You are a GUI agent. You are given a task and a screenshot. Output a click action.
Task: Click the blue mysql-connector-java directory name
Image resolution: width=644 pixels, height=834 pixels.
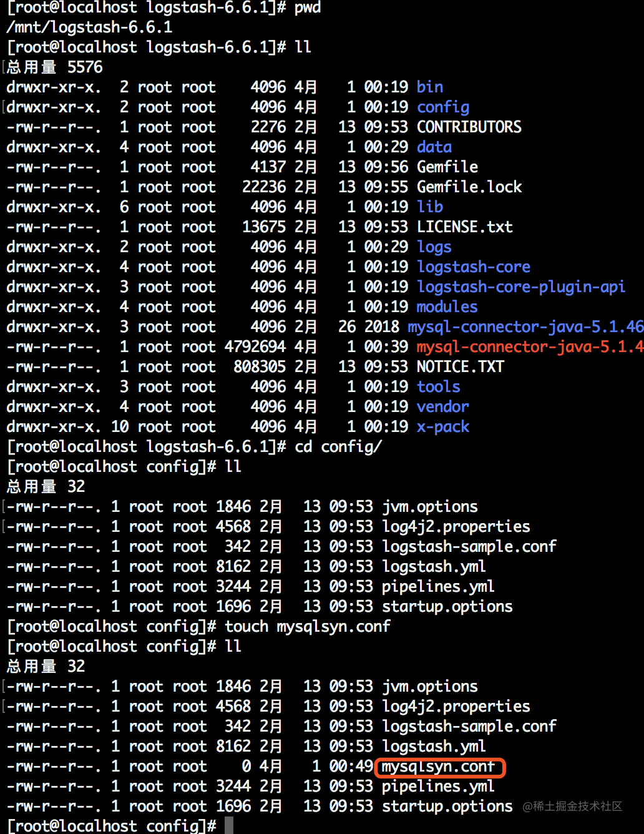coord(525,327)
